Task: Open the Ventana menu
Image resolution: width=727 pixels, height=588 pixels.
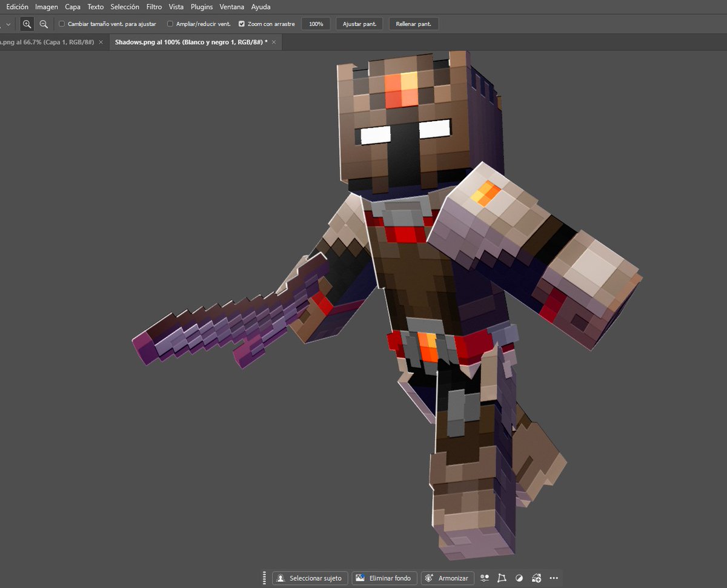Action: click(x=231, y=7)
